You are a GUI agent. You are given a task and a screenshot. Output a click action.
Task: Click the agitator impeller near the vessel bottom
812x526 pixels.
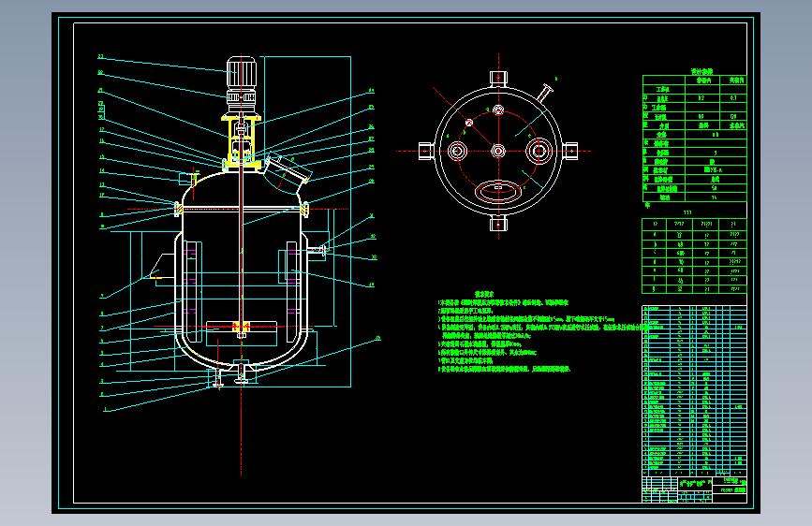pos(242,327)
